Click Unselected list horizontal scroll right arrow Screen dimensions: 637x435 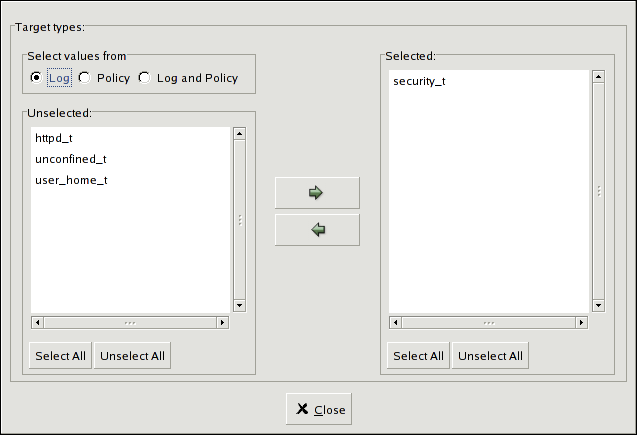pos(223,322)
